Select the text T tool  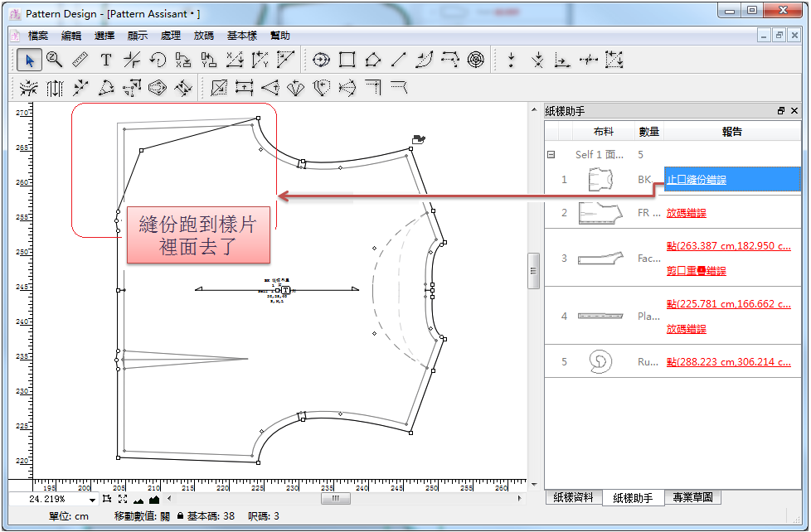[106, 60]
